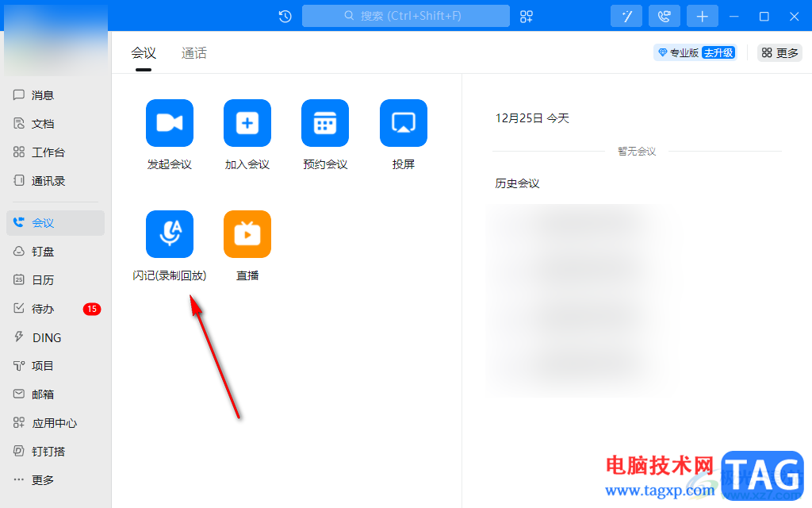Open 钉钉搭 in the sidebar
Viewport: 812px width, 508px height.
pyautogui.click(x=56, y=452)
